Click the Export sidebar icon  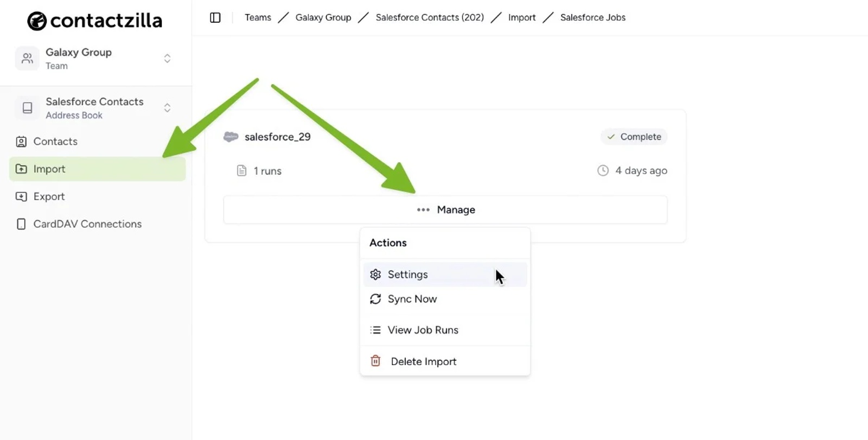tap(21, 196)
